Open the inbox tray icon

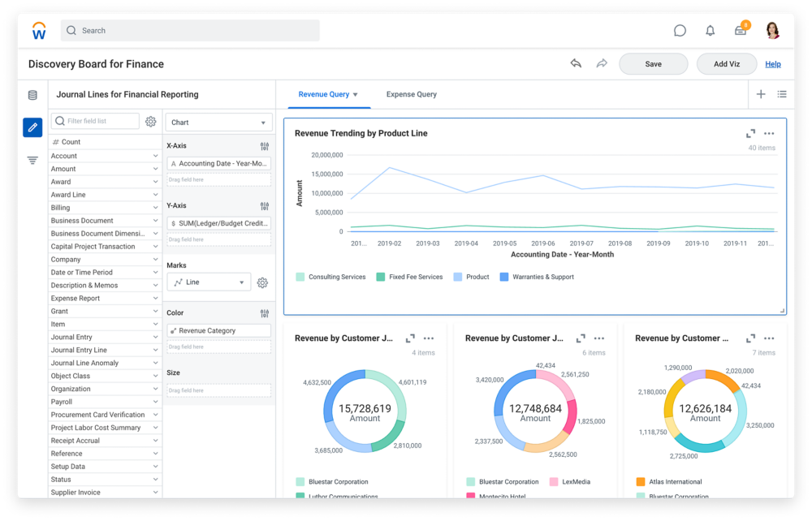coord(741,31)
